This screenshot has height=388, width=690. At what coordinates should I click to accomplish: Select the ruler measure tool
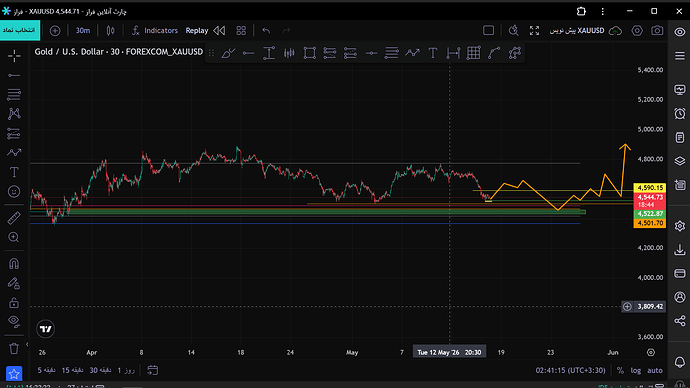click(x=14, y=218)
